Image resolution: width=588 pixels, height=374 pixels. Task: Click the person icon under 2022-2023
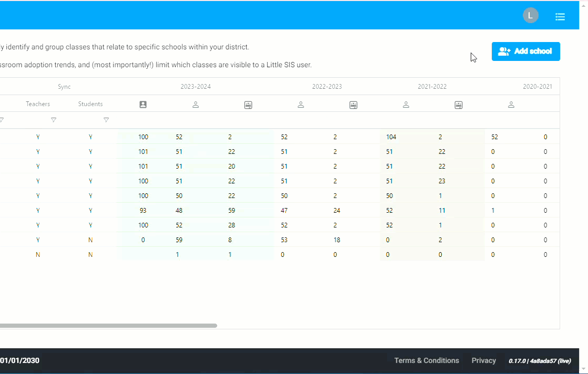[301, 105]
